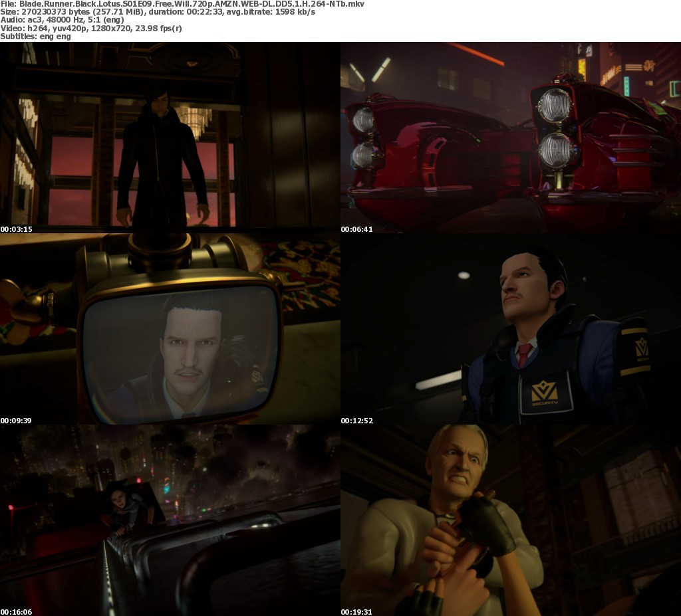Click the Blade Runner mkv file name
The height and width of the screenshot is (616, 681).
[193, 4]
